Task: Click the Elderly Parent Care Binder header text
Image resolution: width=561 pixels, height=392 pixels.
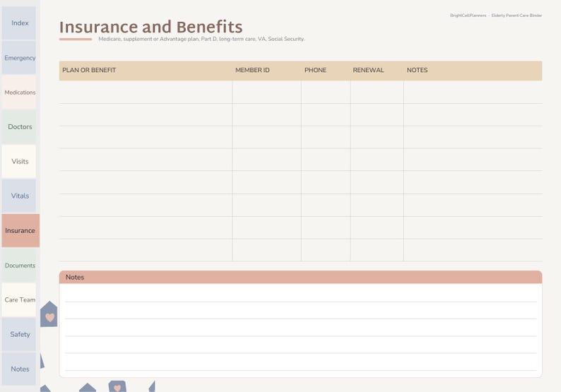Action: point(516,16)
